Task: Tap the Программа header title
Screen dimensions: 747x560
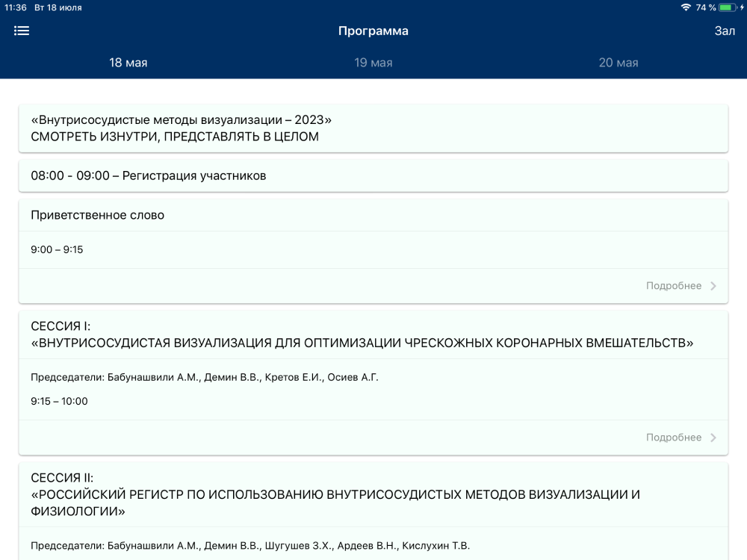Action: [373, 31]
